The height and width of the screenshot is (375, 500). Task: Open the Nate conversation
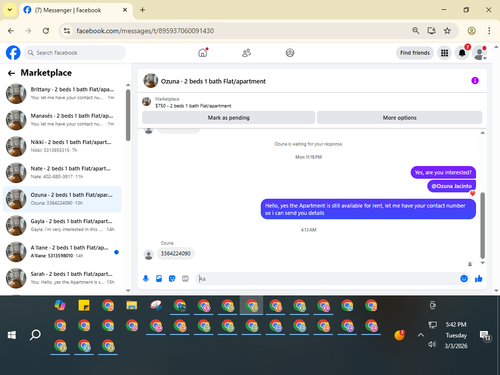62,172
